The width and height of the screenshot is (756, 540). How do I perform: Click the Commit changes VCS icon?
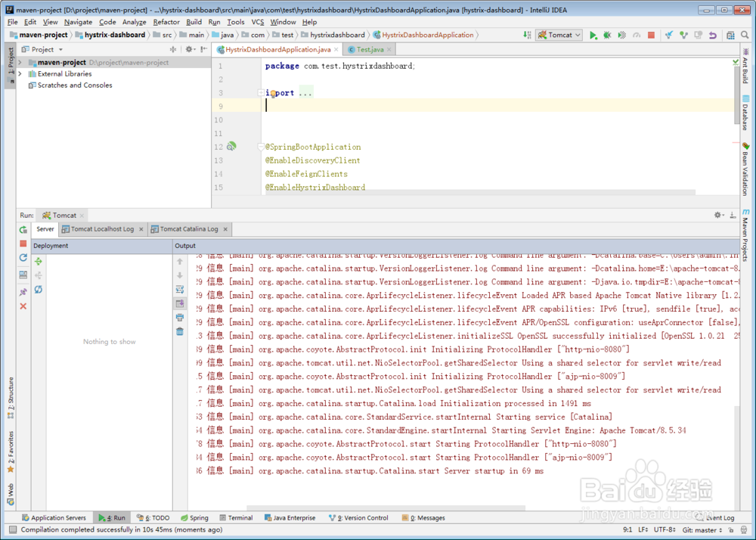[683, 36]
